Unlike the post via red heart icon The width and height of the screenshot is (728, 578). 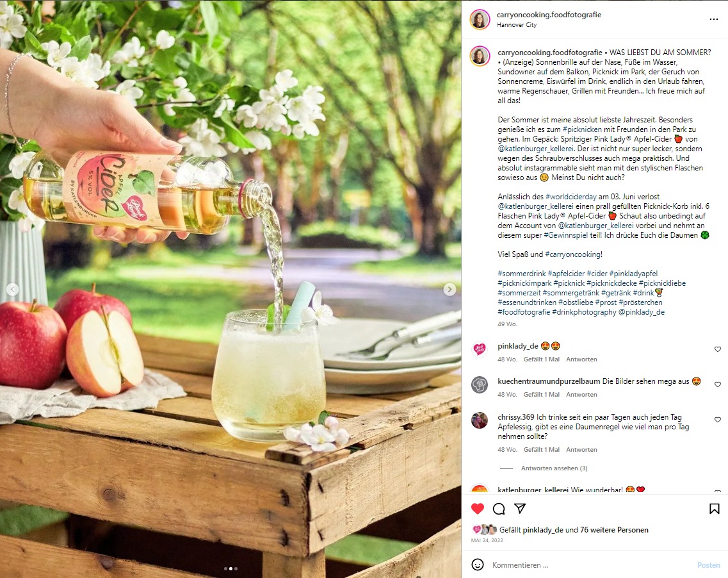click(477, 508)
